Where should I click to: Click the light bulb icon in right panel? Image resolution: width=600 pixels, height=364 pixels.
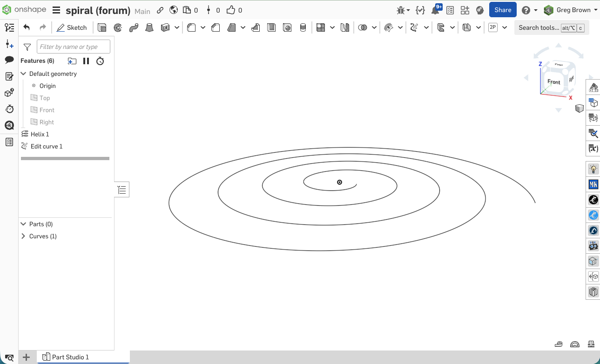pos(593,169)
